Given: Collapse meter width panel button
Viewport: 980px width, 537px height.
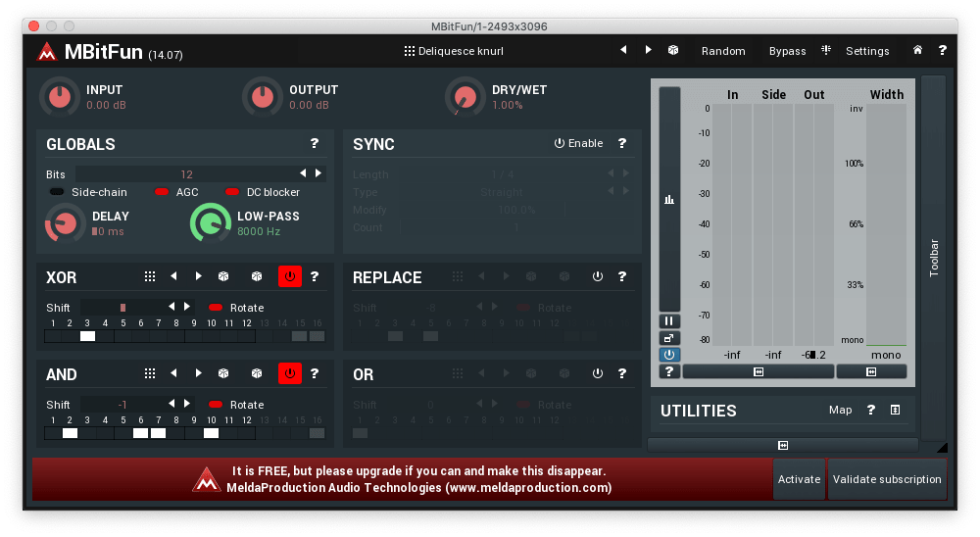Looking at the screenshot, I should click(x=871, y=372).
